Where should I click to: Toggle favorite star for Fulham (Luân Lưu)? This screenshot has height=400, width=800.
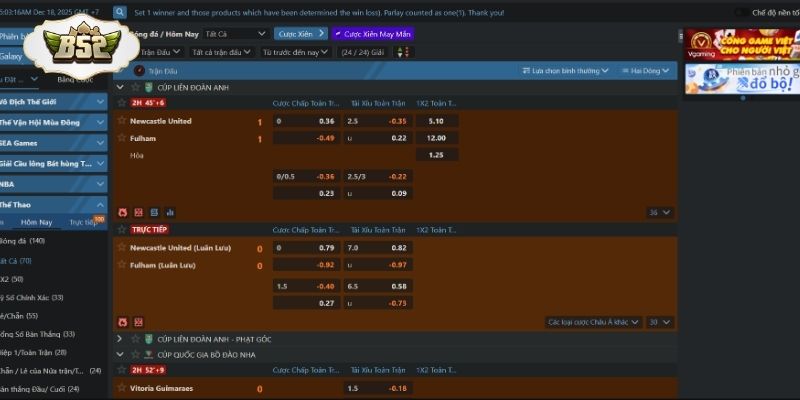(123, 265)
